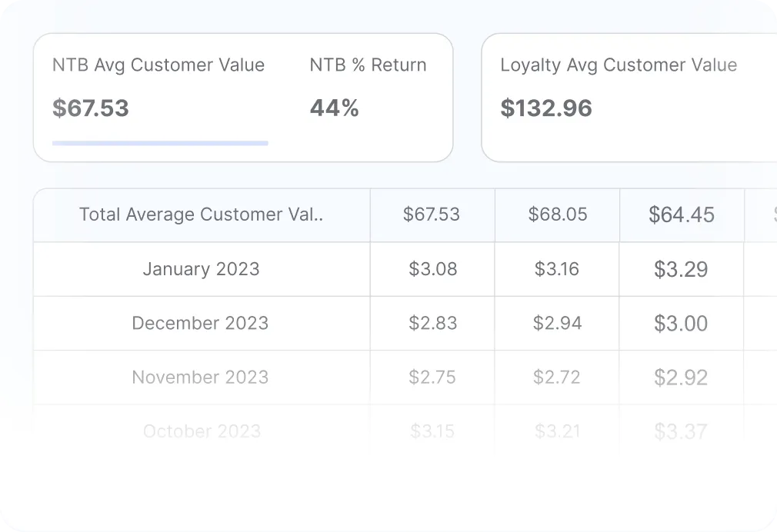
Task: Click the $67.53 NTB average value
Action: [x=90, y=108]
